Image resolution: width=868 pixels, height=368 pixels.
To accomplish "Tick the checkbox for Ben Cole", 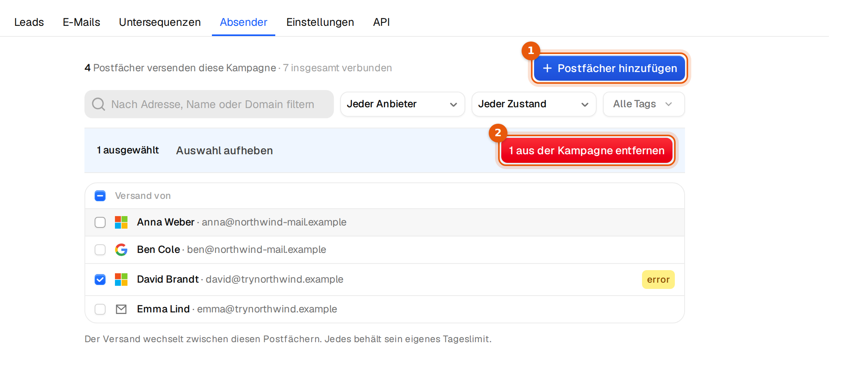I will (x=100, y=250).
